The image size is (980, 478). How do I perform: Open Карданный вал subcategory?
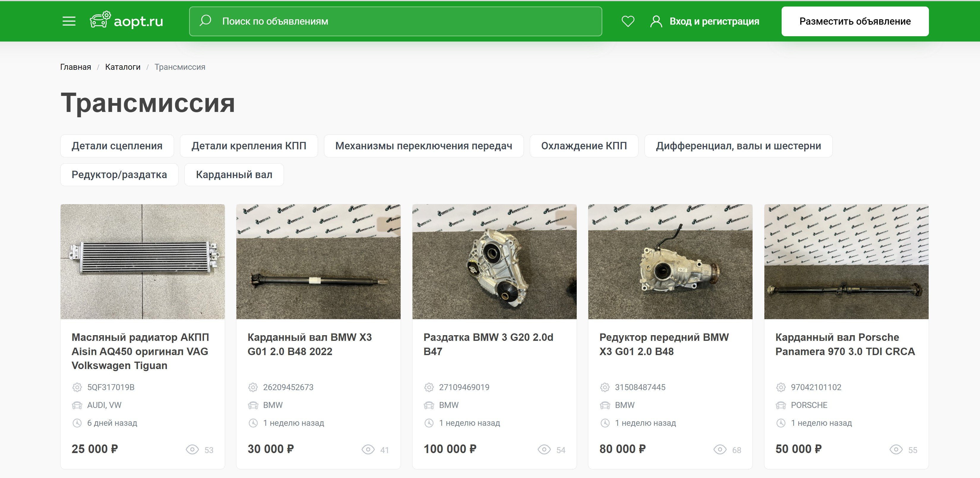[x=234, y=175]
